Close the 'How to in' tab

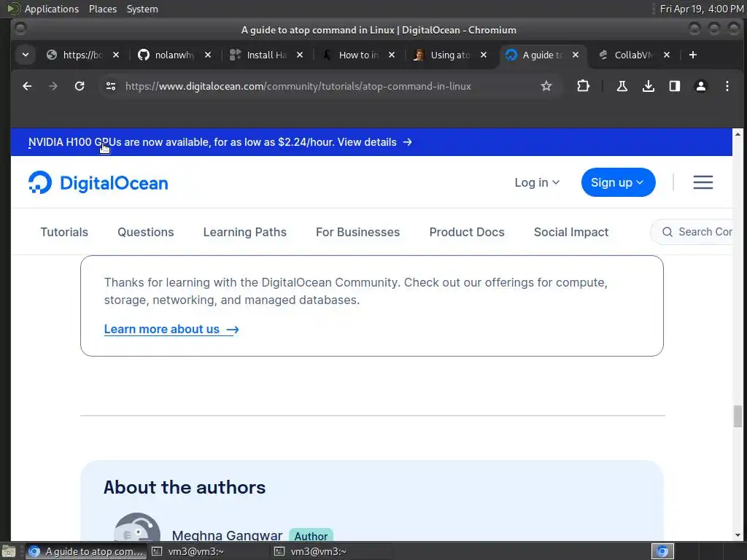pos(392,55)
